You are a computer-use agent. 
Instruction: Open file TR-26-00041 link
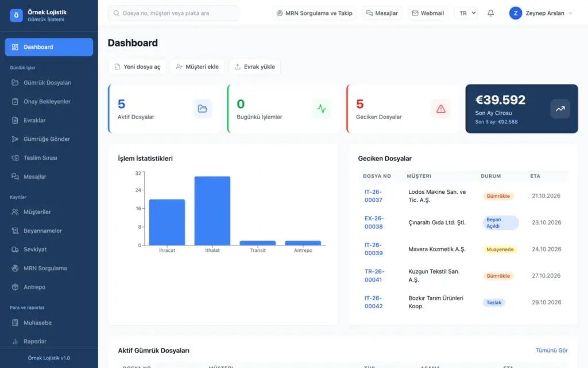point(374,275)
